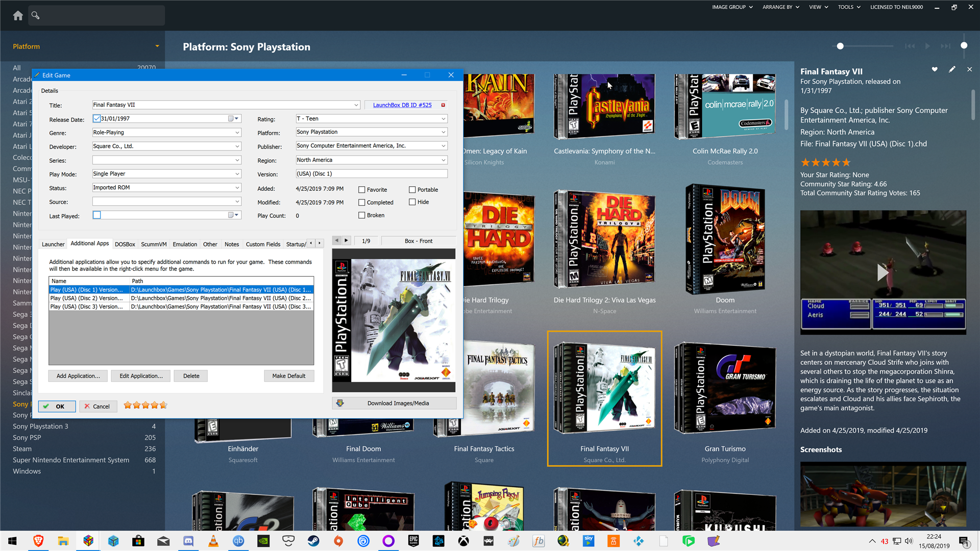Toggle the Completed checkbox
The image size is (980, 551).
tap(362, 203)
